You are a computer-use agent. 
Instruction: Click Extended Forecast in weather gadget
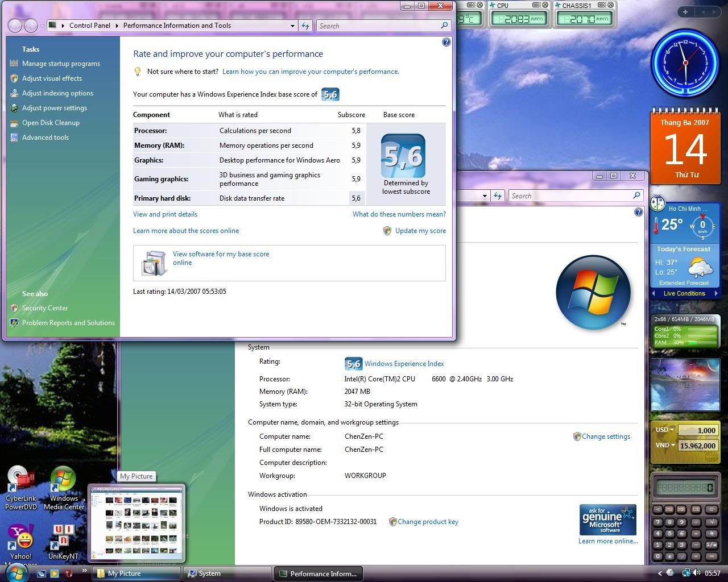pos(684,283)
